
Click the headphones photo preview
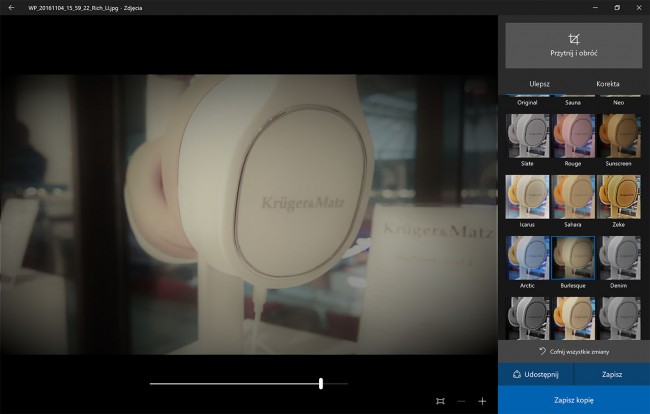[249, 214]
